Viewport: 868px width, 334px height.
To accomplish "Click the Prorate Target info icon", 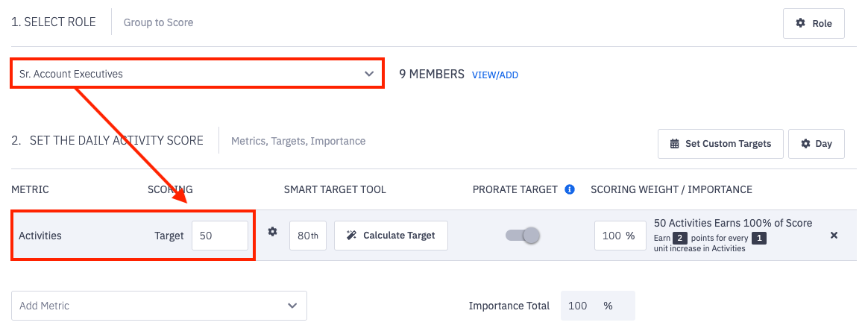I will (x=570, y=189).
